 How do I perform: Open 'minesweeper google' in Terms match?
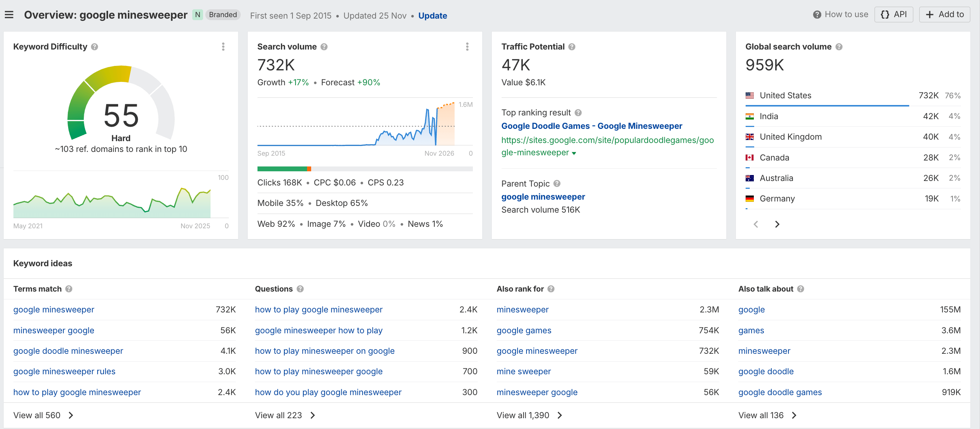tap(54, 330)
